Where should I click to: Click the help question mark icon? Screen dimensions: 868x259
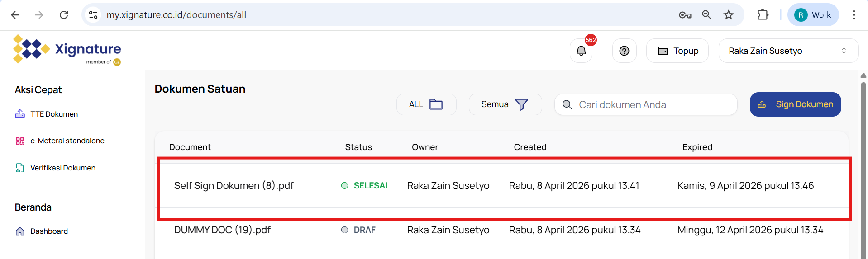pos(624,51)
